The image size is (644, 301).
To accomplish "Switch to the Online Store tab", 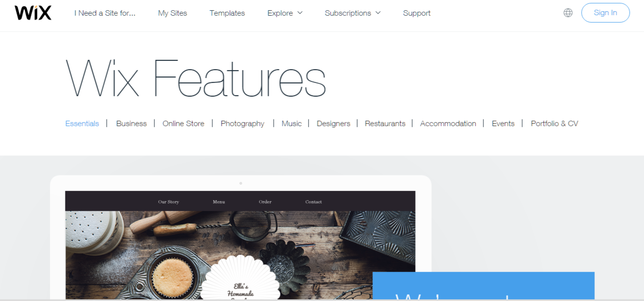I will (x=183, y=123).
